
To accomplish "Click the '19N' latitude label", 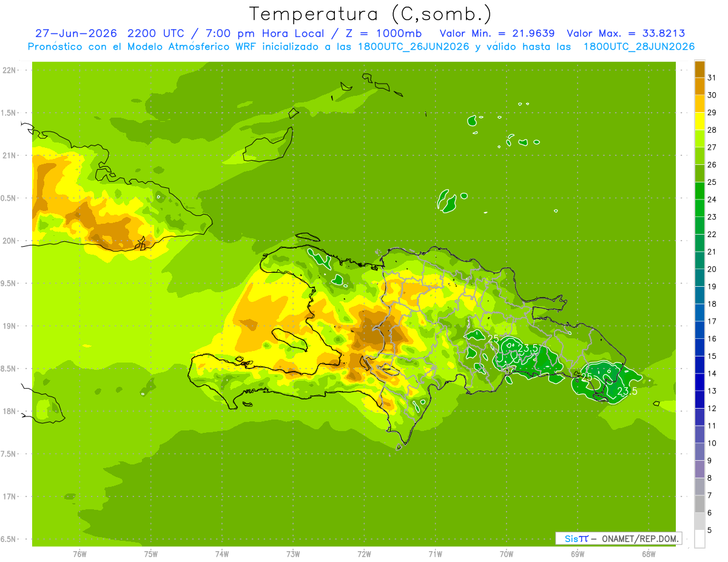I will coord(9,326).
